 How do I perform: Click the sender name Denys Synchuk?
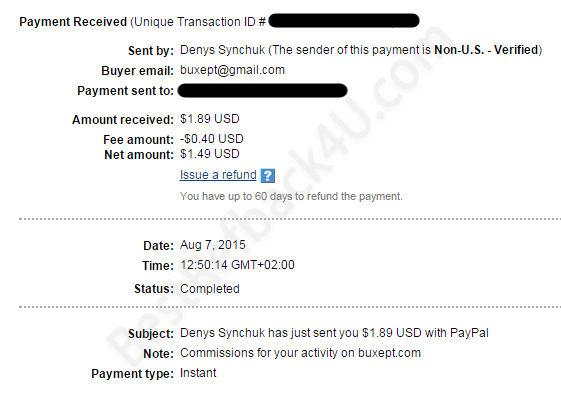[222, 50]
